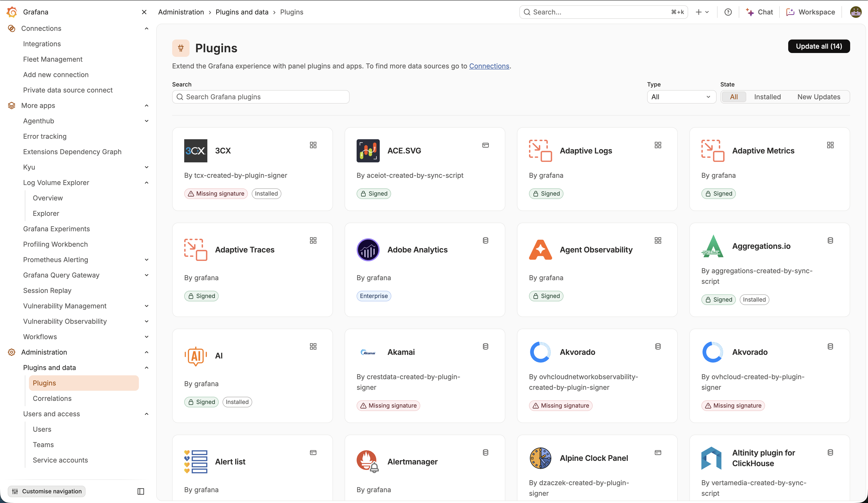
Task: Click the top Search bar
Action: coord(604,12)
